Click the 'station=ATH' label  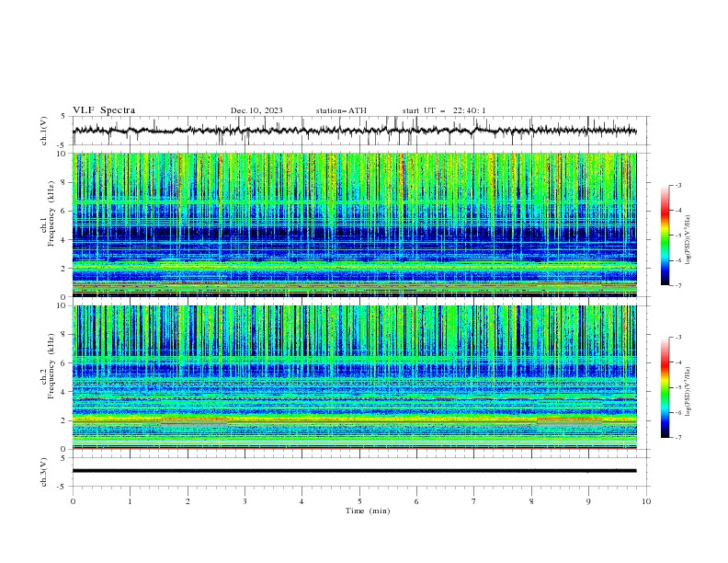coord(341,110)
